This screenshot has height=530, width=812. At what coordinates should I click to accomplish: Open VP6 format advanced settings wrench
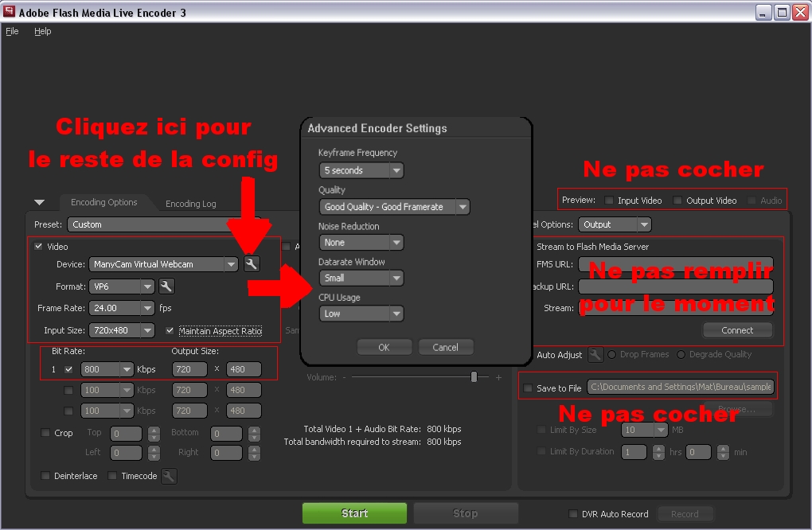[166, 286]
